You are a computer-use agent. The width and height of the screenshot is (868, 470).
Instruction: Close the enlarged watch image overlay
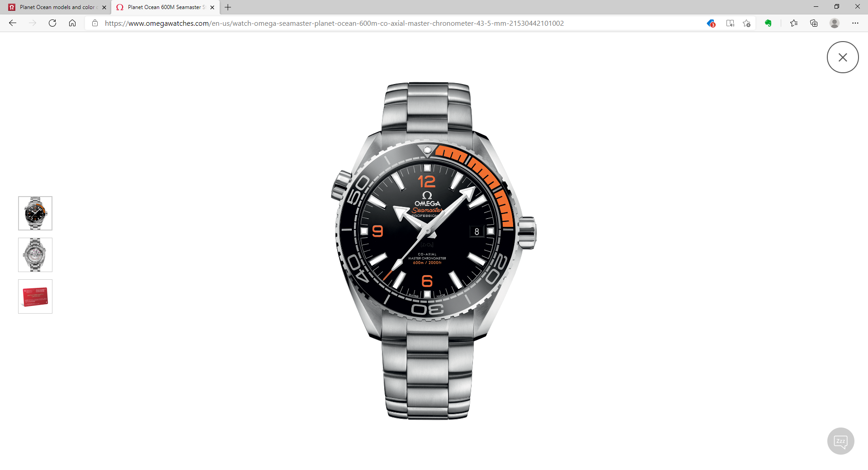tap(842, 57)
